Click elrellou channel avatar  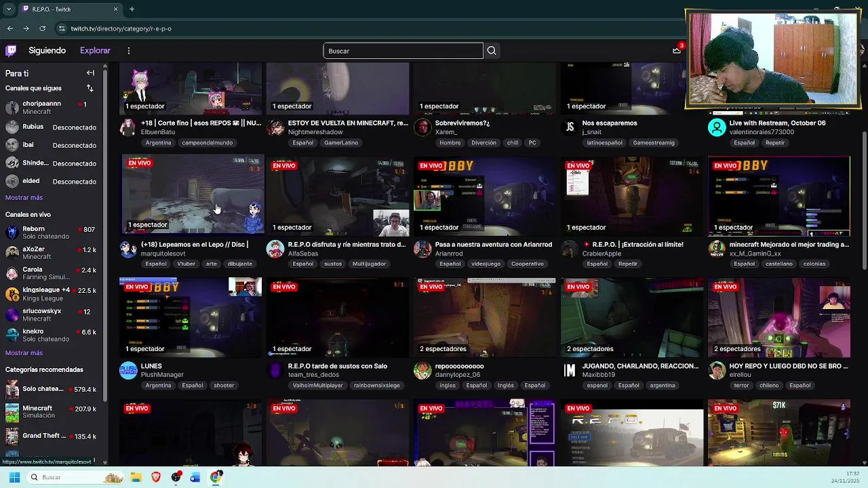click(717, 370)
